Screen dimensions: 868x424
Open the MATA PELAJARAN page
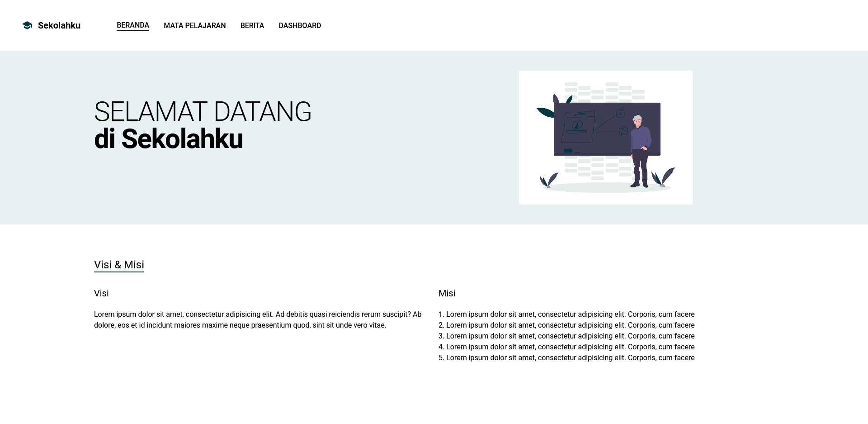(x=195, y=26)
